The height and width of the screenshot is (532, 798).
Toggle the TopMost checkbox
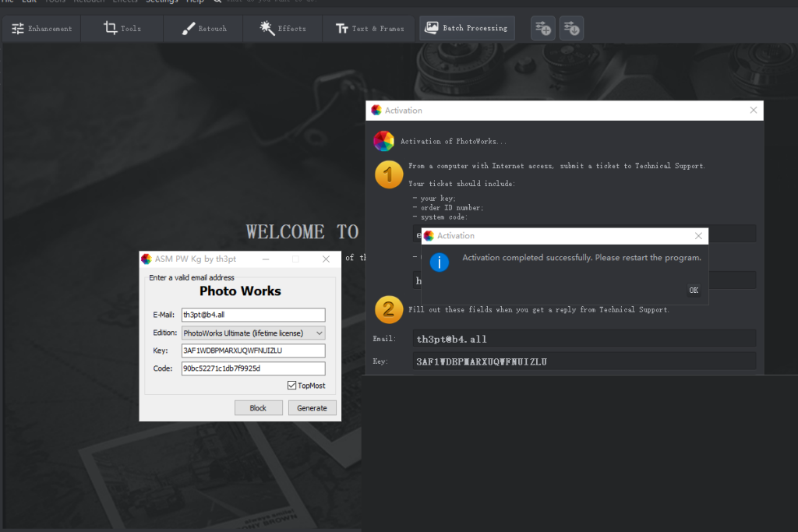click(291, 386)
